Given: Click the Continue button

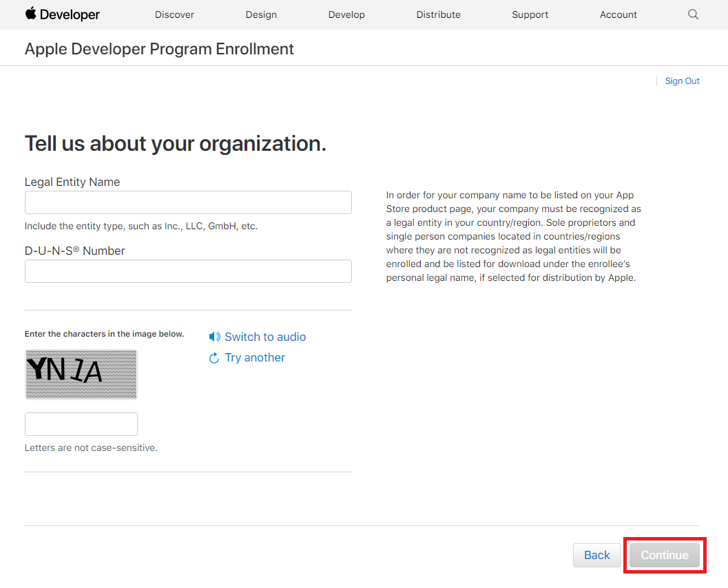Looking at the screenshot, I should tap(665, 555).
